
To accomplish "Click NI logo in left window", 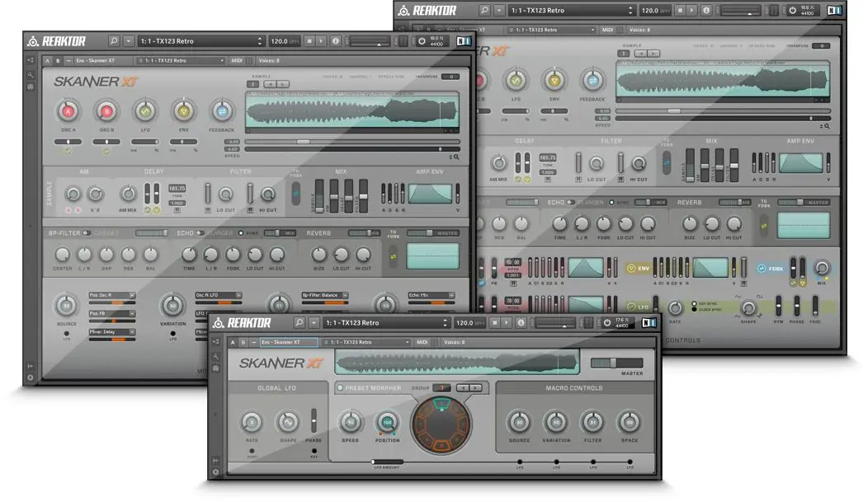I will (x=464, y=41).
